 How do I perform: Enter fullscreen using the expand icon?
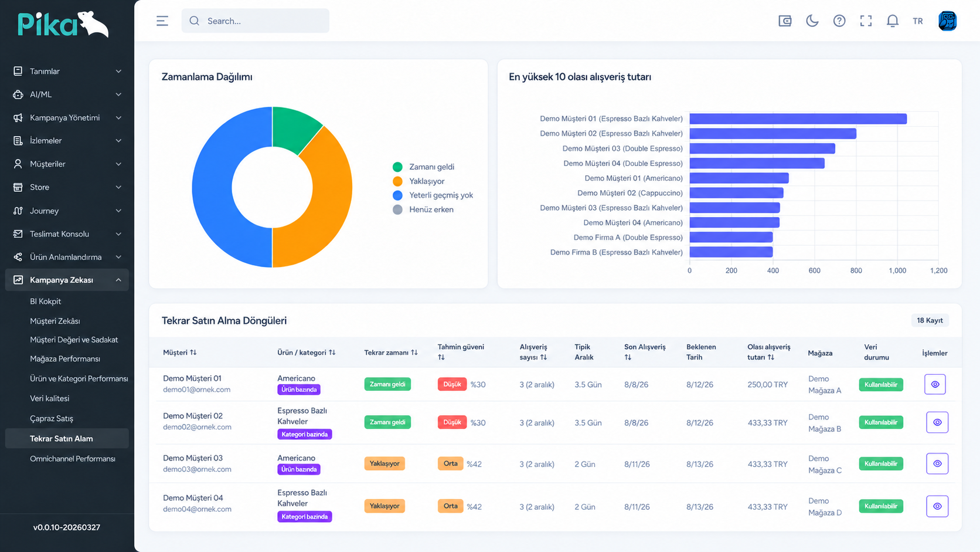866,21
